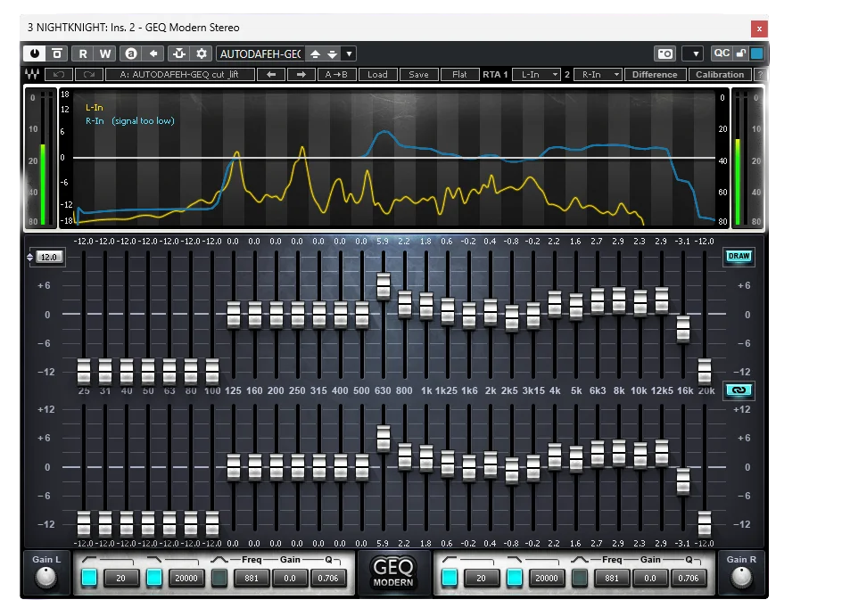842x616 pixels.
Task: Click left channel Q 0.706 field
Action: pos(328,578)
